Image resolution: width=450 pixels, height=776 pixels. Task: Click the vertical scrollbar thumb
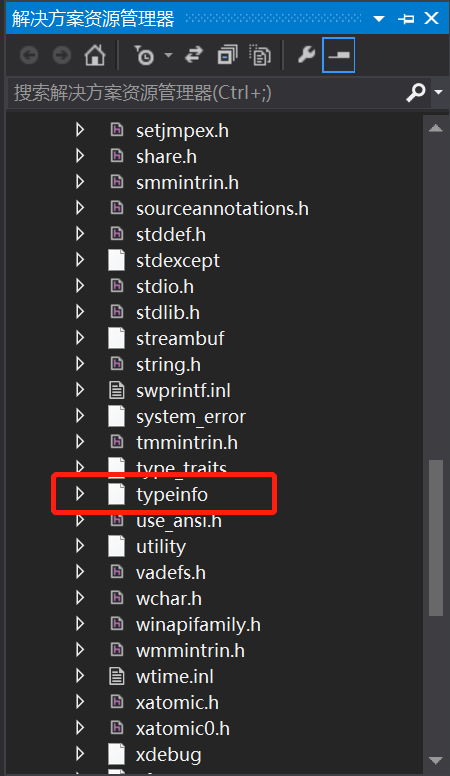click(x=436, y=538)
